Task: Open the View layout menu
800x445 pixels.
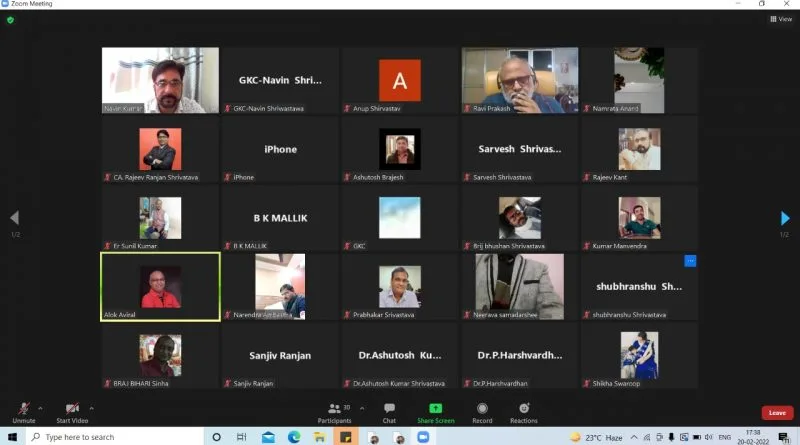Action: tap(780, 19)
